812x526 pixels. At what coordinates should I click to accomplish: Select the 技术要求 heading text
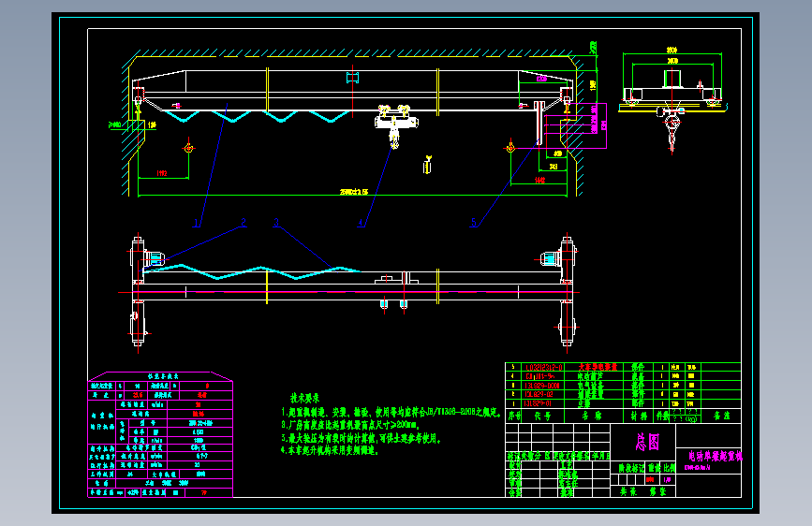304,398
